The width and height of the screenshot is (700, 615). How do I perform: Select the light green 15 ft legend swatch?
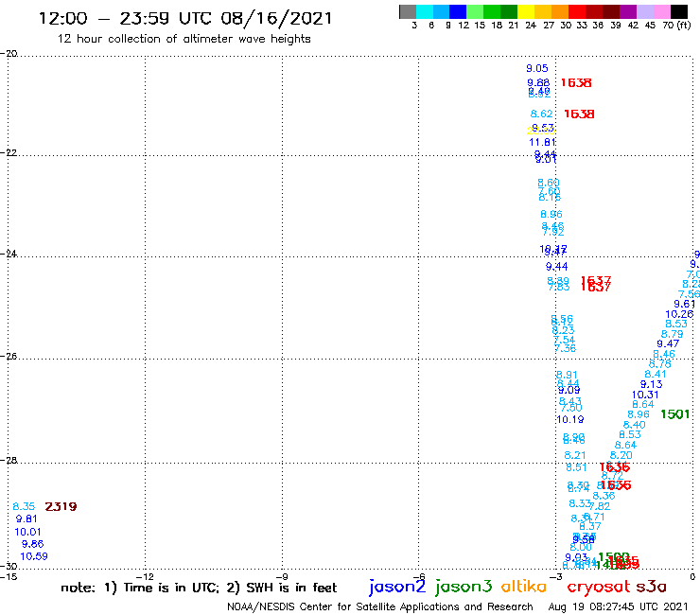475,11
